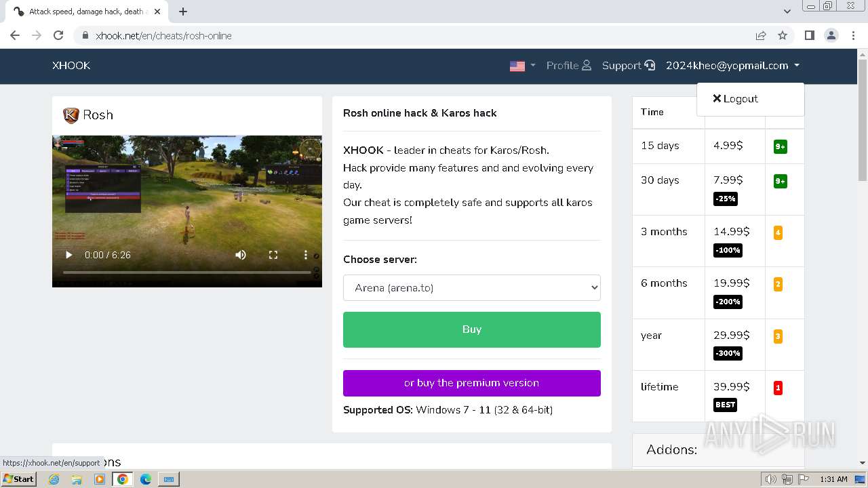This screenshot has width=868, height=488.
Task: Switch to Chrome taskbar icon
Action: point(123,479)
